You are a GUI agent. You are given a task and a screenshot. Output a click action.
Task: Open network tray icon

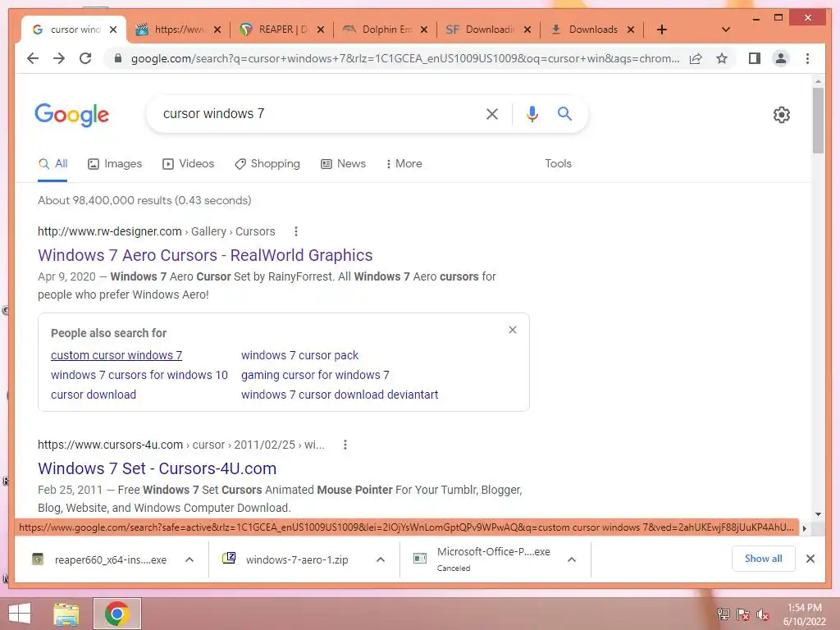point(724,614)
